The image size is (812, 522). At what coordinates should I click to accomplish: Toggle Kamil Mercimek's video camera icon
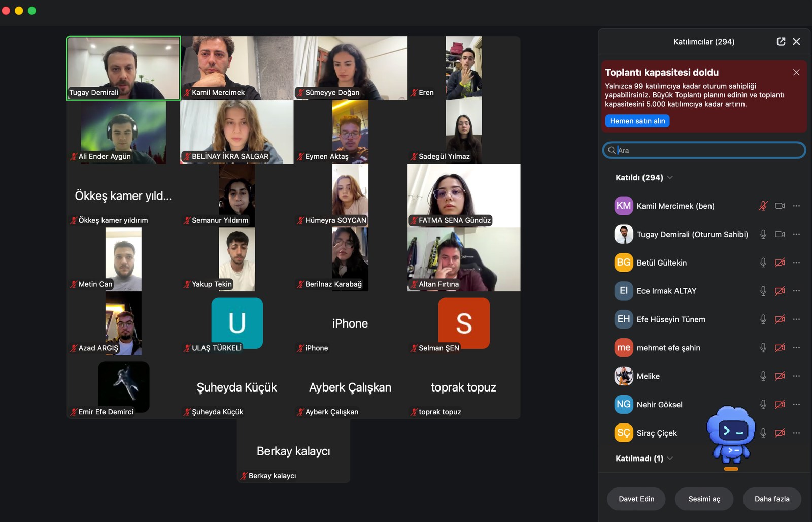click(780, 206)
